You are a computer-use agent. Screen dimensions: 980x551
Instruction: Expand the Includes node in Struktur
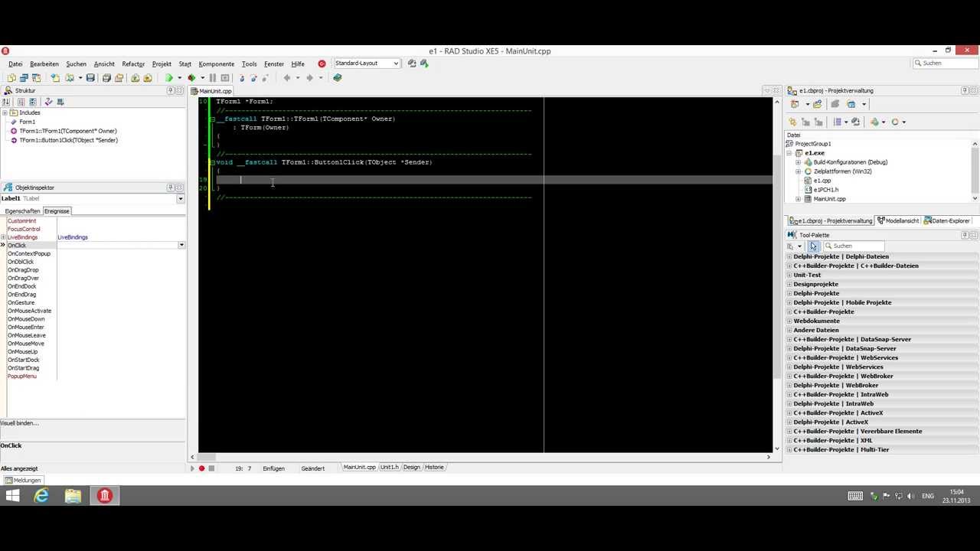click(x=5, y=112)
